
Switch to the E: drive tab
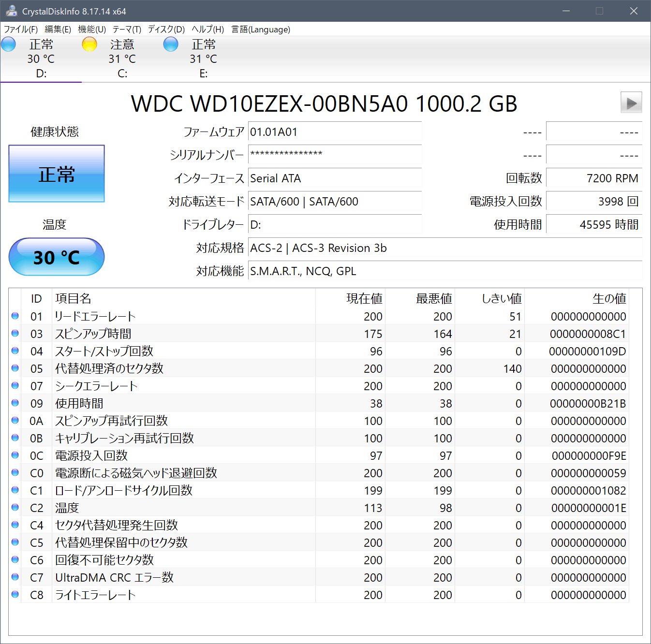coord(204,59)
